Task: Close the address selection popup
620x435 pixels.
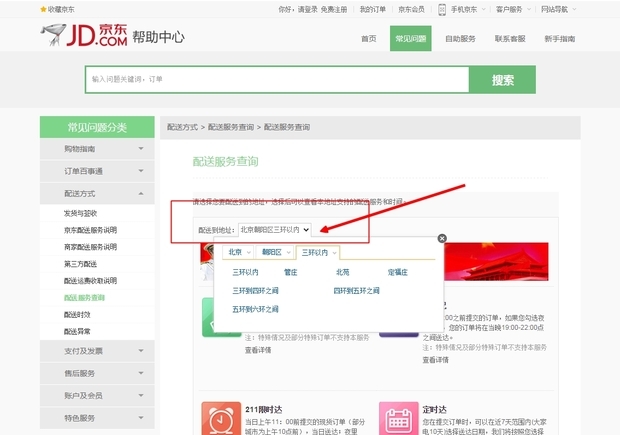Action: pos(442,238)
